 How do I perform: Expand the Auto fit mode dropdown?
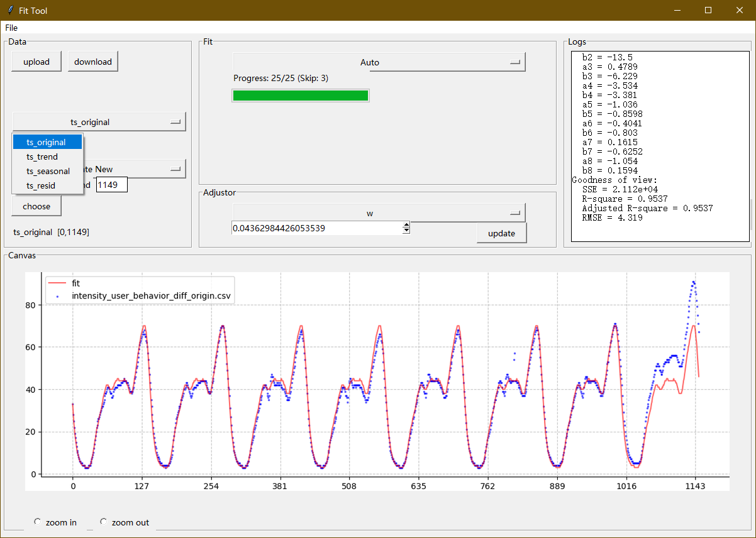click(379, 62)
